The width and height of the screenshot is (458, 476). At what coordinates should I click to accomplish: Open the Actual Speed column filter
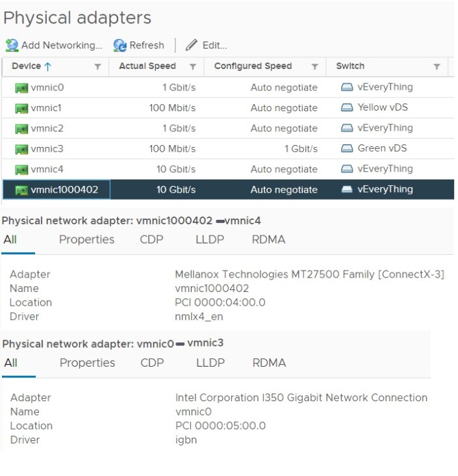pos(193,67)
